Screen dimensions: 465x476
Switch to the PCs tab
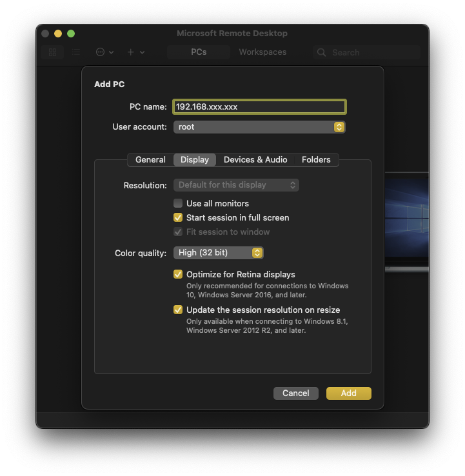[x=199, y=52]
